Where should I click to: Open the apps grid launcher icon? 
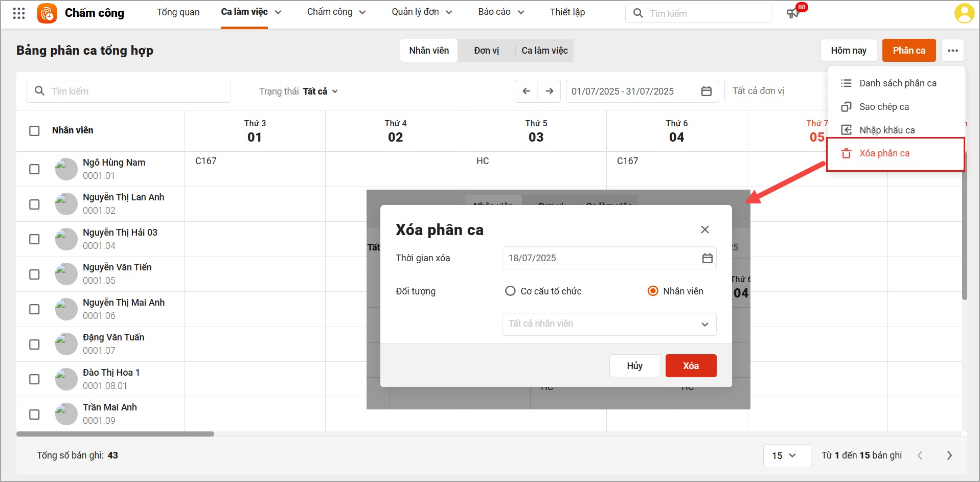(19, 13)
